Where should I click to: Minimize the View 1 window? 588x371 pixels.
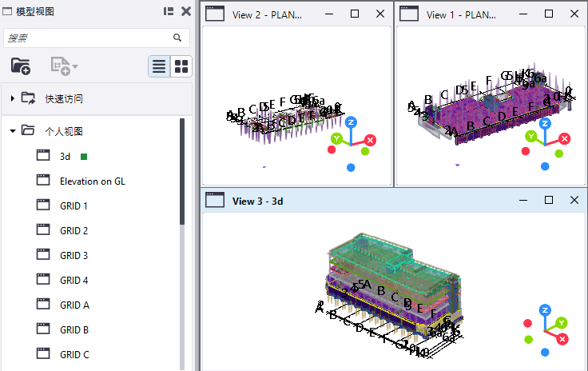(x=523, y=14)
